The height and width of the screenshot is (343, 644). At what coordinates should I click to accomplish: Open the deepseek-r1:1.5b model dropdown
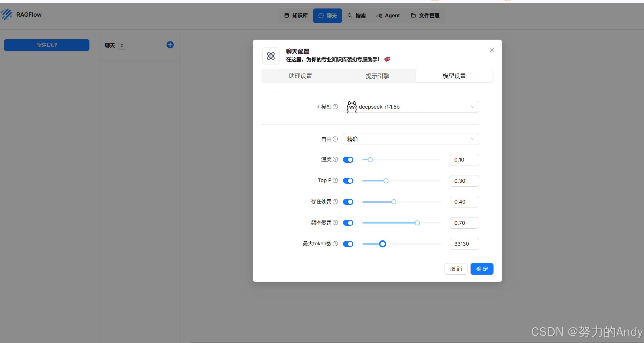pyautogui.click(x=411, y=107)
